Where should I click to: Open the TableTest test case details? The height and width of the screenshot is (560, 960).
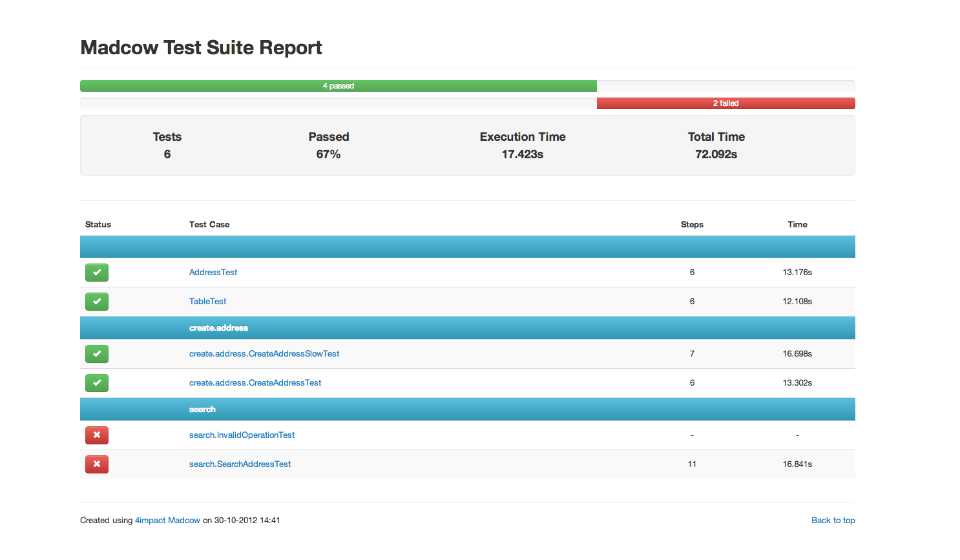207,301
